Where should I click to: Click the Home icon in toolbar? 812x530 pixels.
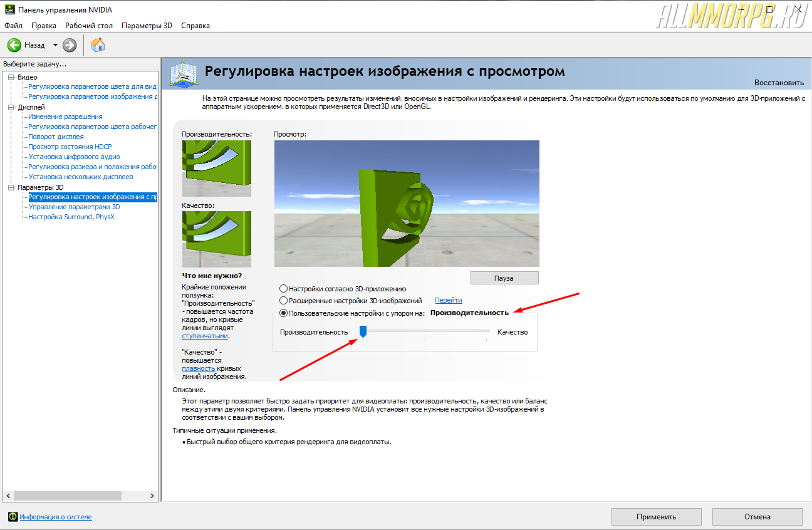[98, 45]
